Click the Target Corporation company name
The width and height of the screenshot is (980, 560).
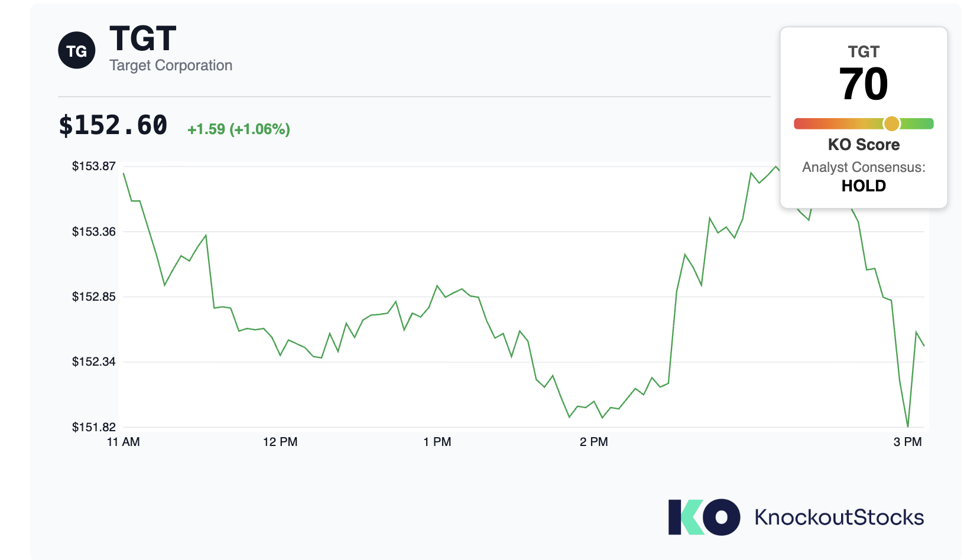click(x=171, y=66)
